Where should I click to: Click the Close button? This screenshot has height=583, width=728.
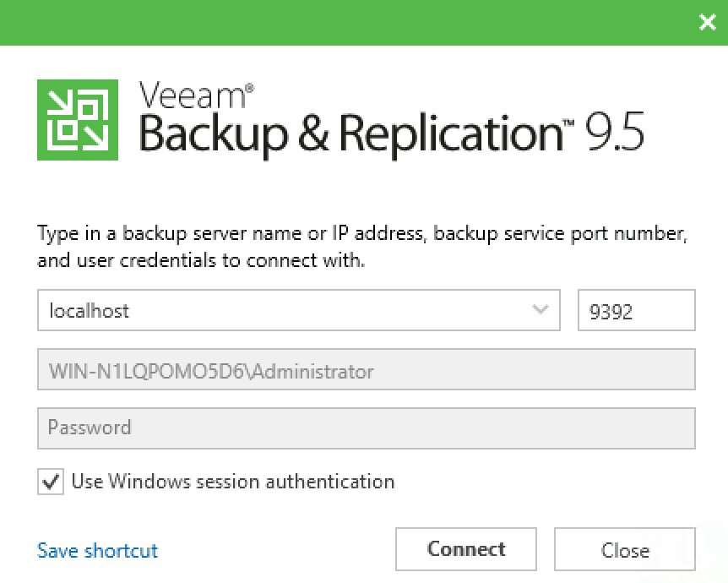click(624, 549)
